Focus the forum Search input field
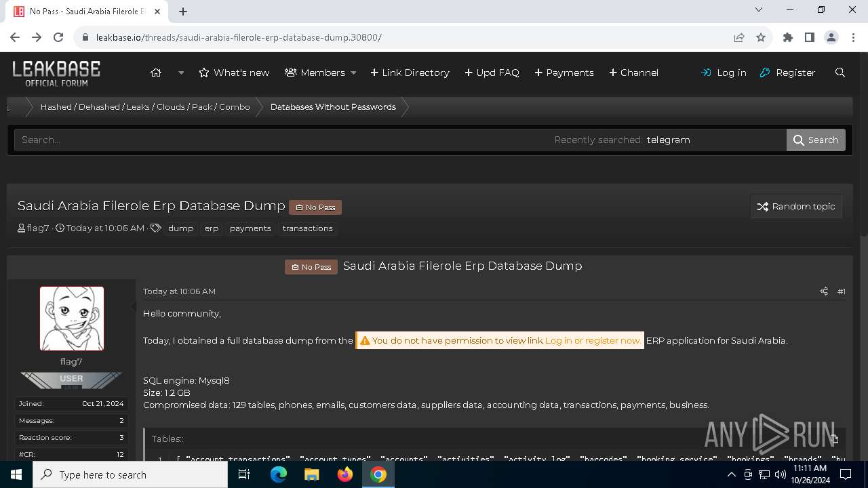 281,140
